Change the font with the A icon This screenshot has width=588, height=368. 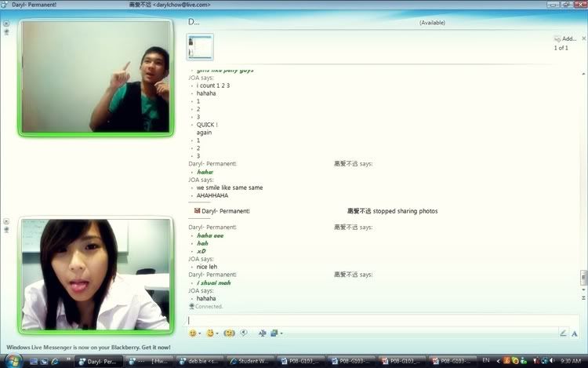[575, 333]
